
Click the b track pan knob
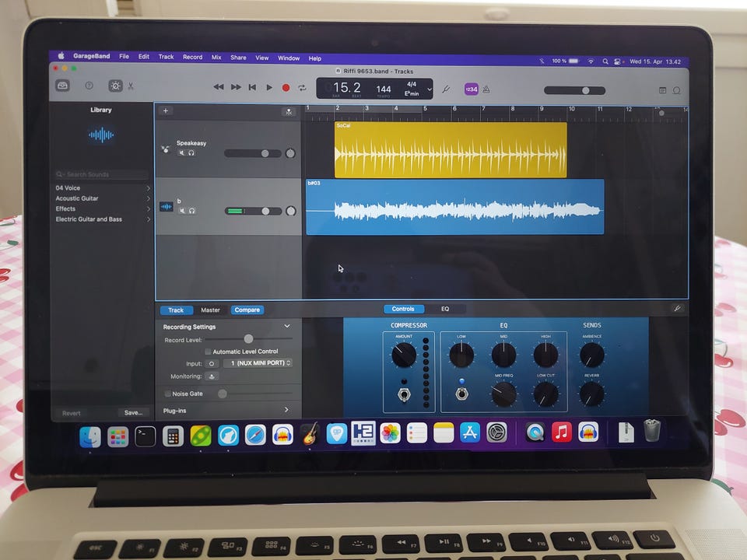point(290,211)
